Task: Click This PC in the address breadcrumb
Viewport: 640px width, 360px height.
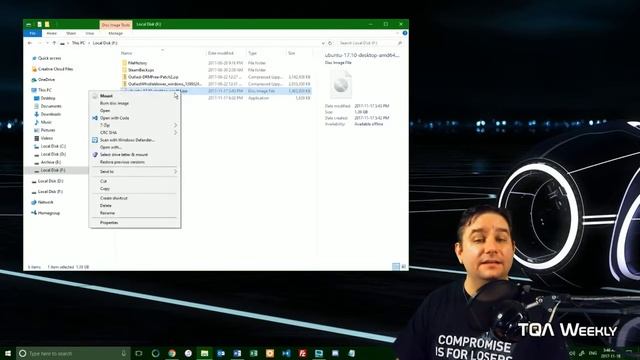Action: click(78, 43)
